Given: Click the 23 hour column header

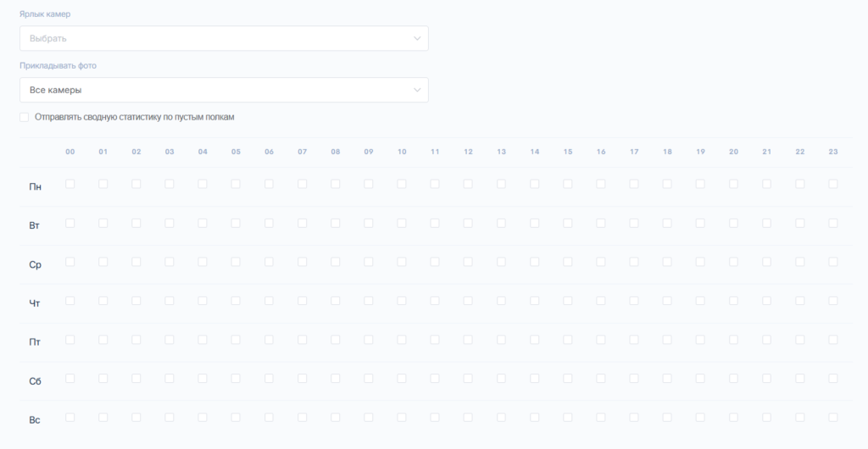Looking at the screenshot, I should coord(833,152).
